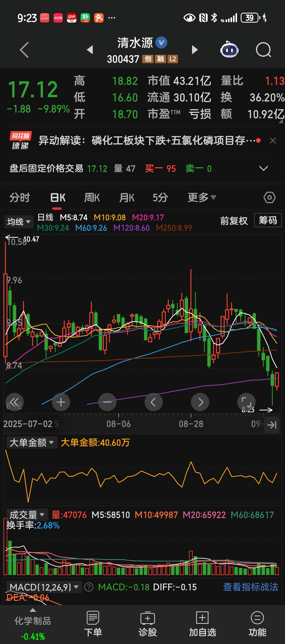Tap the M5:8.74 moving average label
This screenshot has width=285, height=644.
tap(74, 217)
